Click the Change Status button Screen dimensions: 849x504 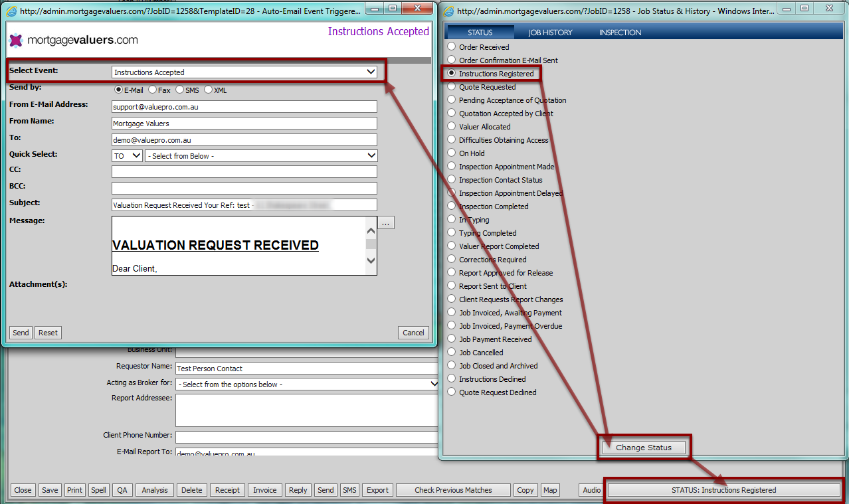(644, 448)
